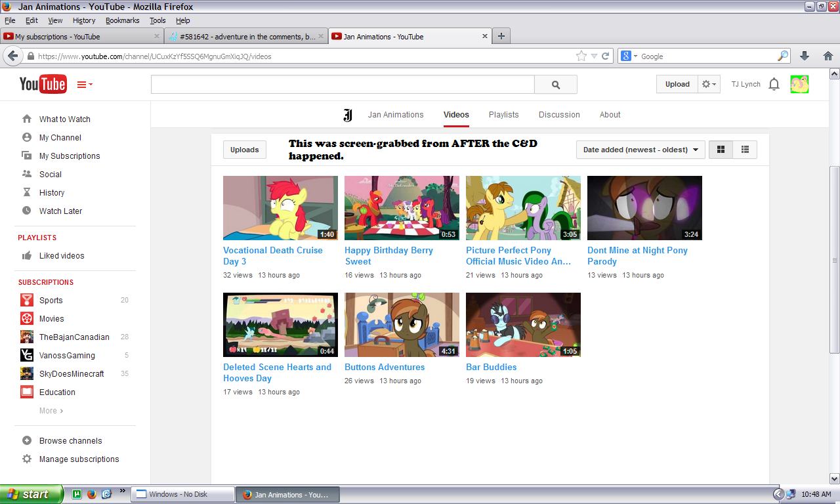The image size is (840, 504).
Task: Click the search magnifier button
Action: 556,85
